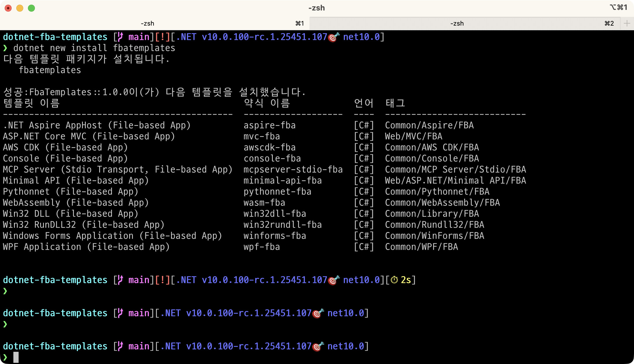Click the 2s command duration value
634x364 pixels.
[406, 280]
